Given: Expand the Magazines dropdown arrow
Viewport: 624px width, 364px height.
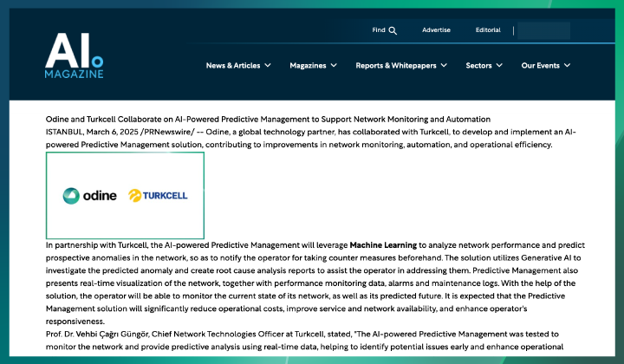Looking at the screenshot, I should click(x=335, y=65).
